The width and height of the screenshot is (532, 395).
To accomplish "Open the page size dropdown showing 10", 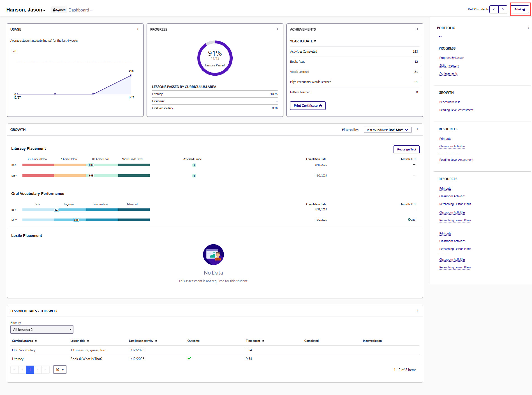I will pos(59,370).
